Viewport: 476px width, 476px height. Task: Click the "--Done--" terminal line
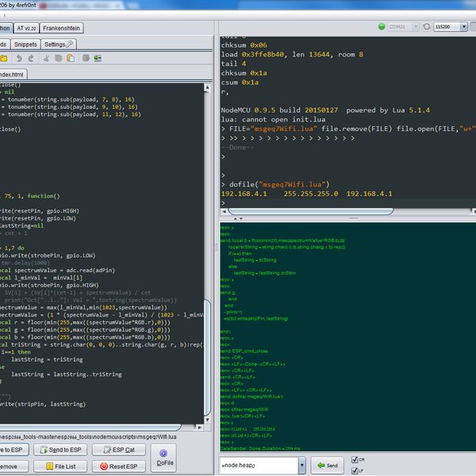(x=237, y=148)
